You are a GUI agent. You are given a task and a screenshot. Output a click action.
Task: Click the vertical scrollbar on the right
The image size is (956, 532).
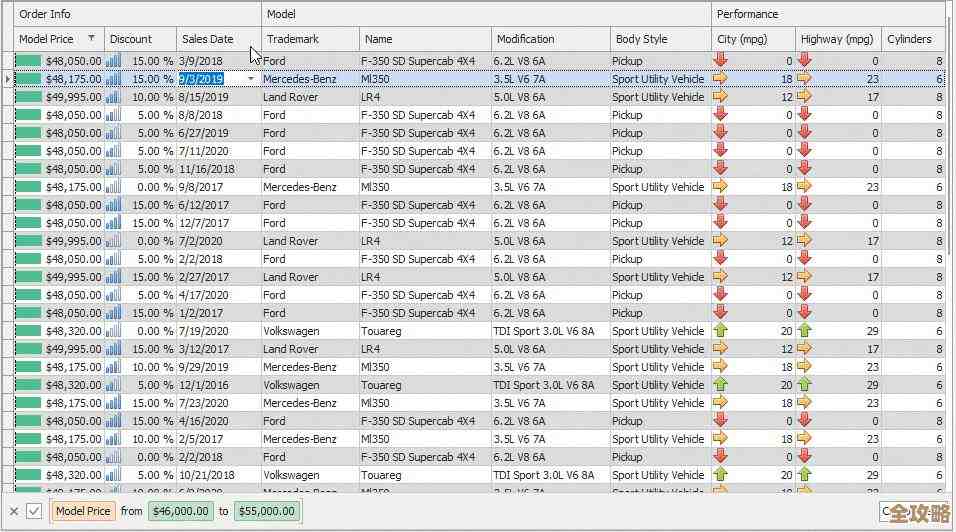pos(950,250)
